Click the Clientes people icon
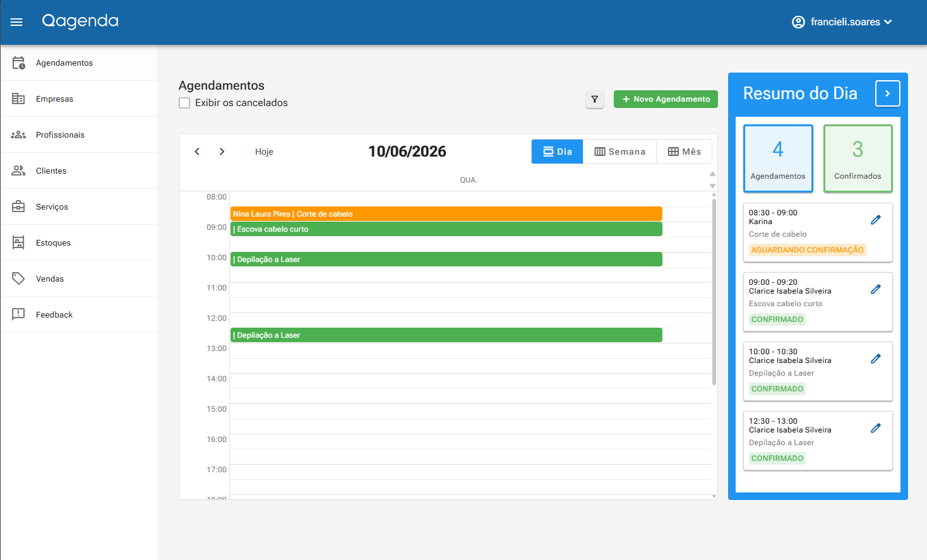Image resolution: width=927 pixels, height=560 pixels. [x=18, y=170]
